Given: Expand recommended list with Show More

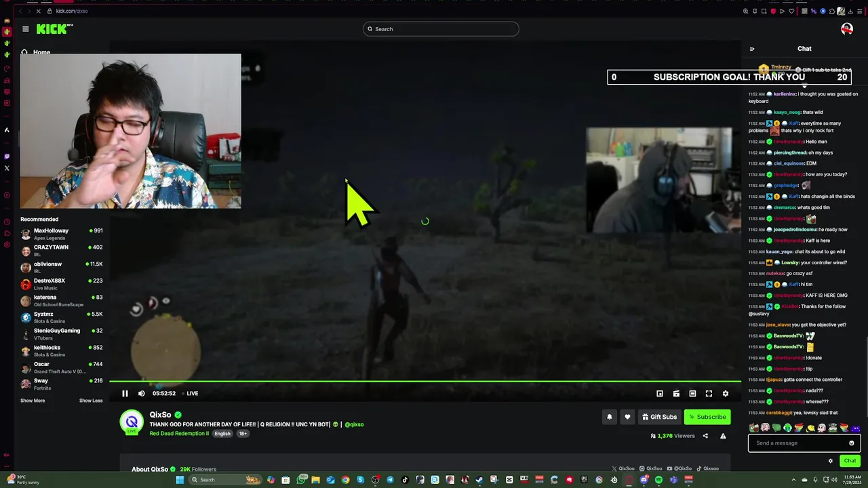Looking at the screenshot, I should coord(33,401).
